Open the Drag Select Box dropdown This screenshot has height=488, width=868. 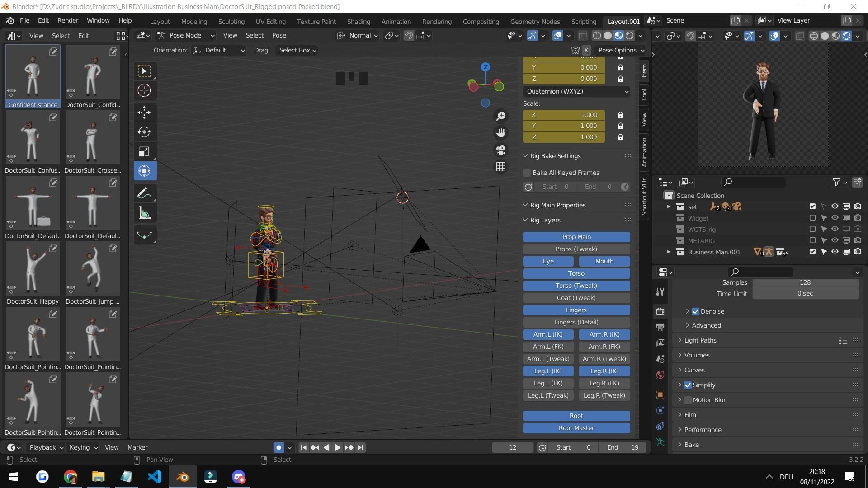click(297, 50)
